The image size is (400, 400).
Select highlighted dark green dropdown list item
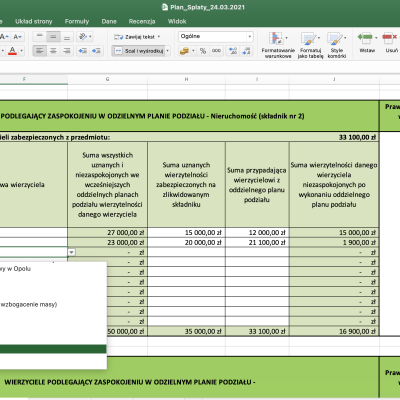[53, 349]
